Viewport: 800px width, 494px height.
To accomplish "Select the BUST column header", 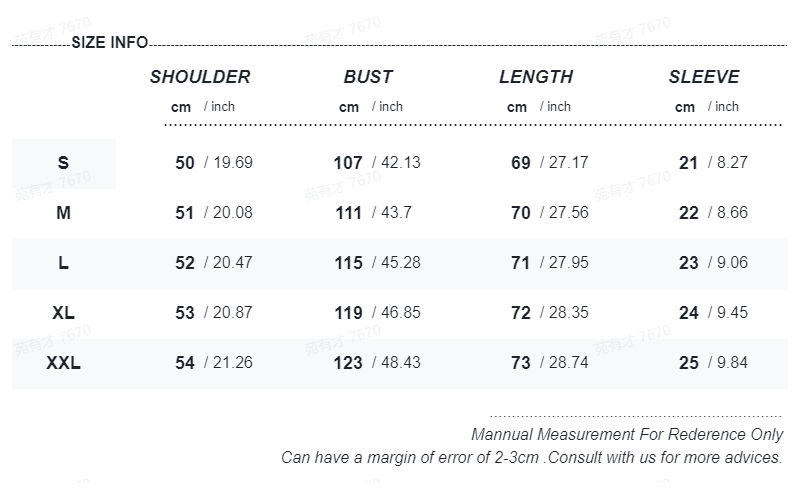I will [368, 77].
